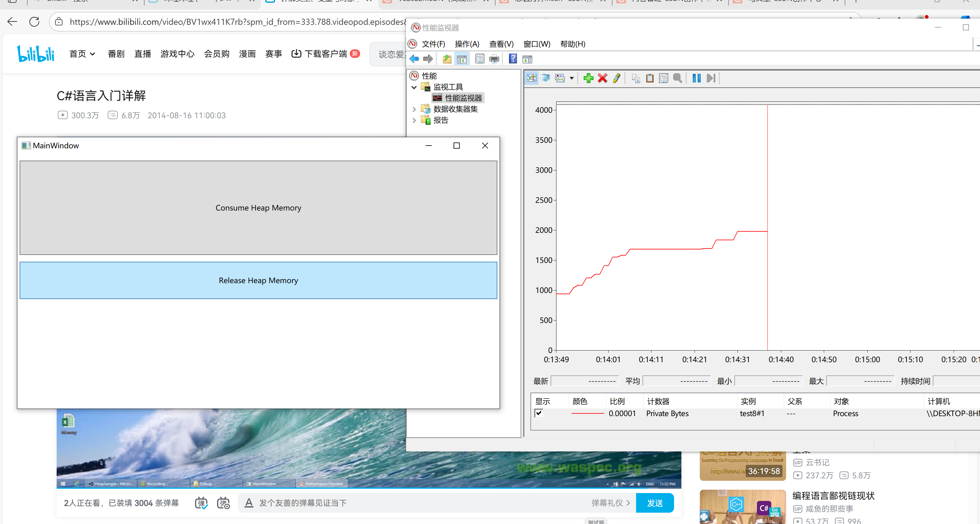Click the green plus add counter icon
The width and height of the screenshot is (980, 524).
588,78
